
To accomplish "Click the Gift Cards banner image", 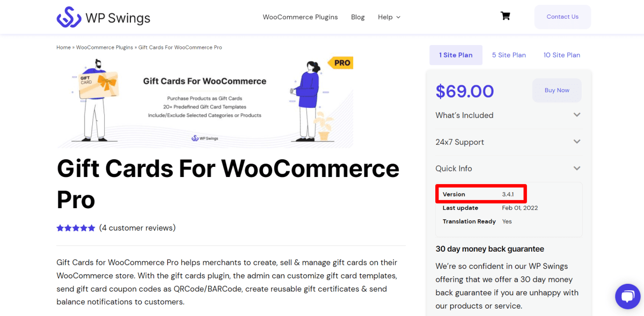I will (204, 102).
